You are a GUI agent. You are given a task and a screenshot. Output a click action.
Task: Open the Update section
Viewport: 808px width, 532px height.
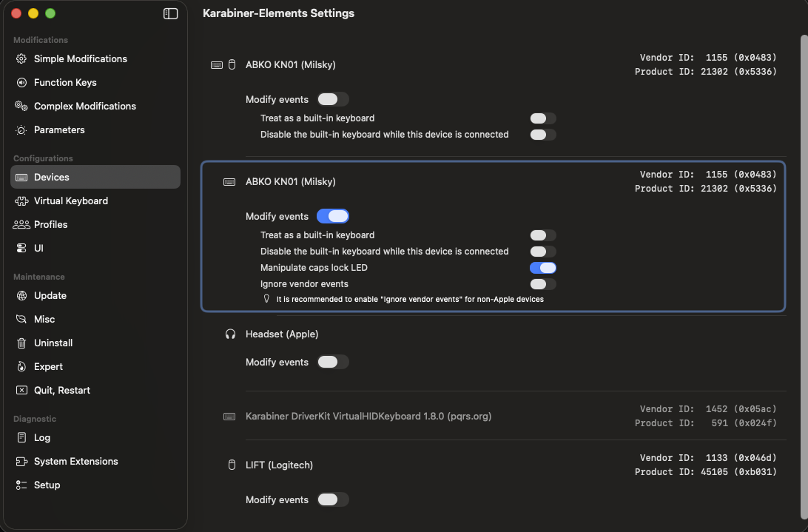[x=95, y=296]
